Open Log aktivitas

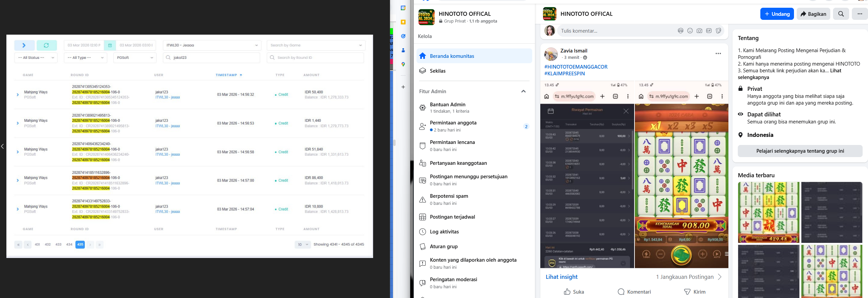(x=474, y=232)
